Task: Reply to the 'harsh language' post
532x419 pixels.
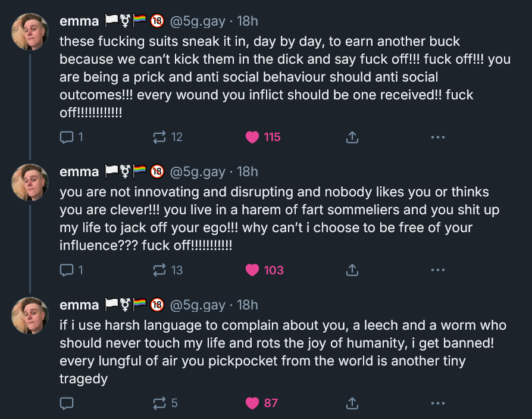Action: (x=66, y=403)
